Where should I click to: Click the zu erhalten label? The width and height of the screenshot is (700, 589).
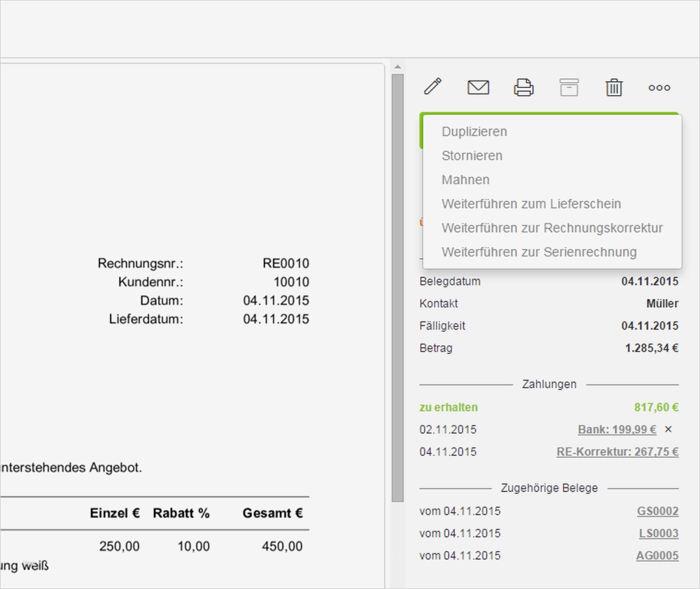pos(449,408)
